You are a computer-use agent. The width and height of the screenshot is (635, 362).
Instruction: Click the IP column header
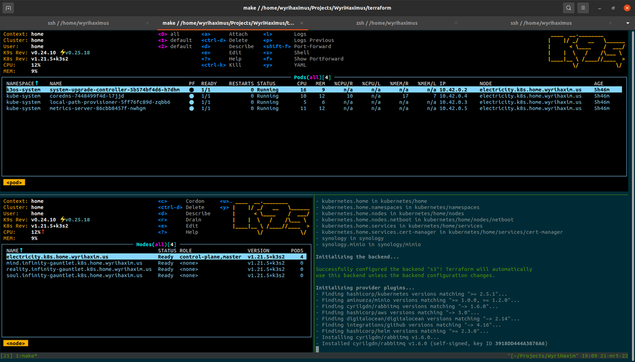(x=443, y=83)
